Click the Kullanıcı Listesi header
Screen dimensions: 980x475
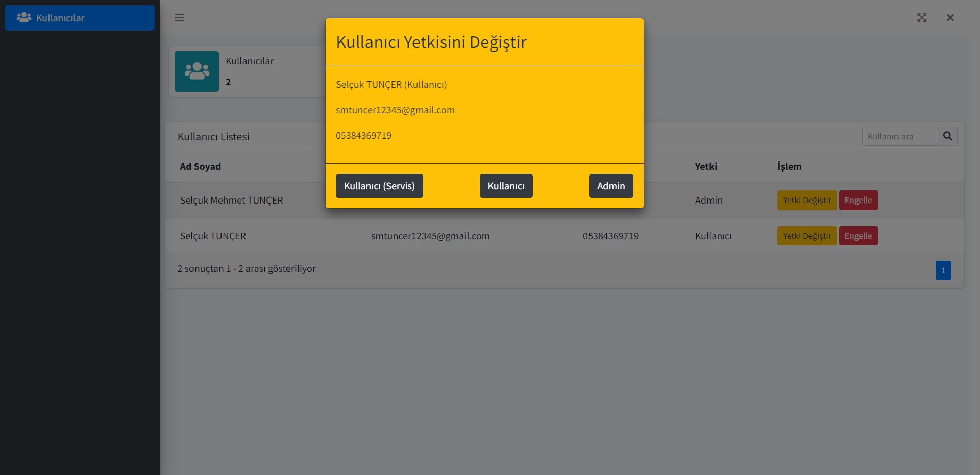point(213,136)
